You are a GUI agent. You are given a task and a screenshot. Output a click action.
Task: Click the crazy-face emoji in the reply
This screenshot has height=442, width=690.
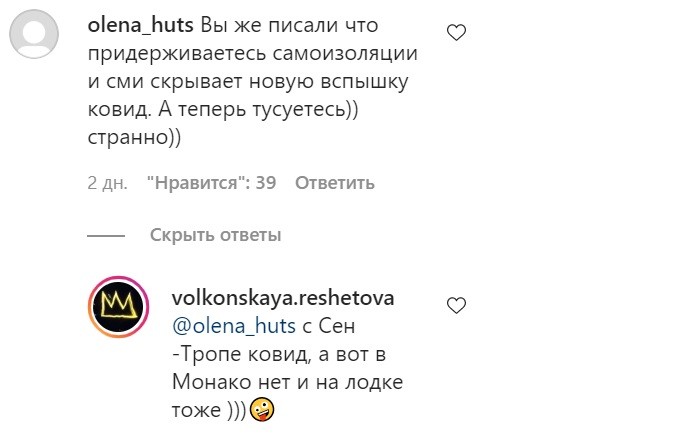[262, 410]
